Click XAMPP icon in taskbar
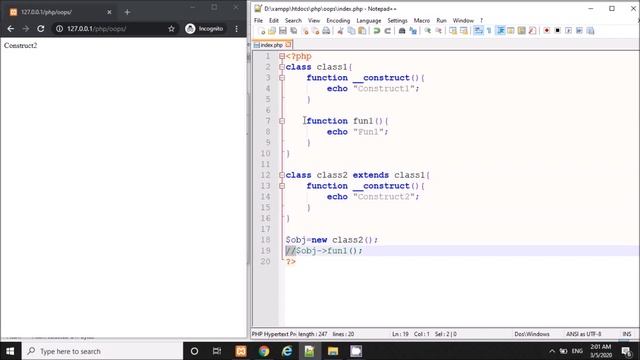Image resolution: width=640 pixels, height=360 pixels. tap(241, 351)
